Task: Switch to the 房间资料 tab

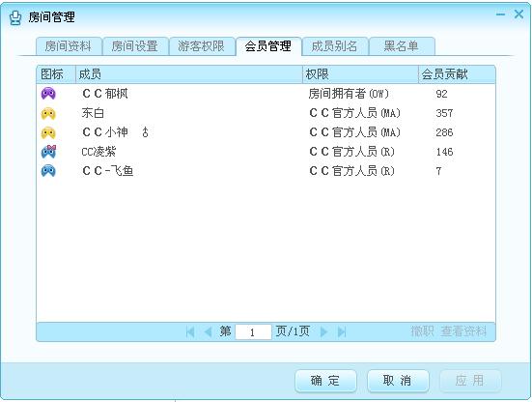Action: coord(69,45)
